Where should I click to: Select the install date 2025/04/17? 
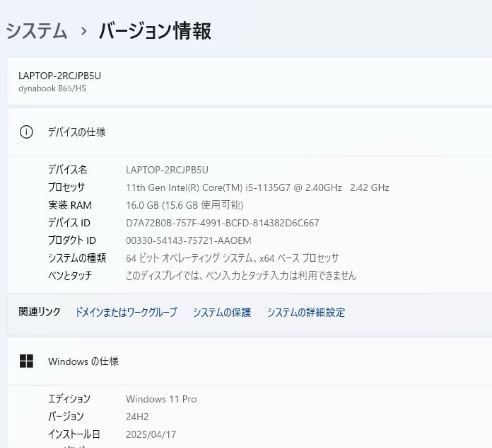(151, 434)
